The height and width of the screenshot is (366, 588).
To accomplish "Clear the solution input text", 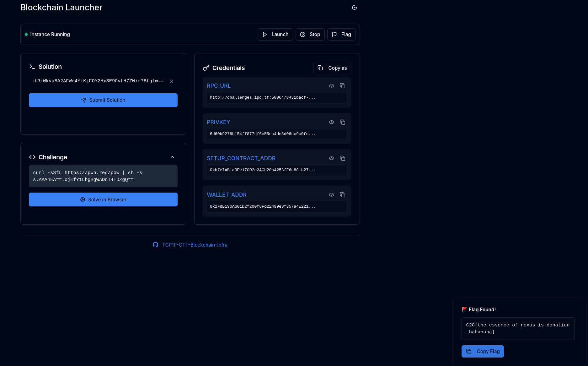I will coord(171,81).
